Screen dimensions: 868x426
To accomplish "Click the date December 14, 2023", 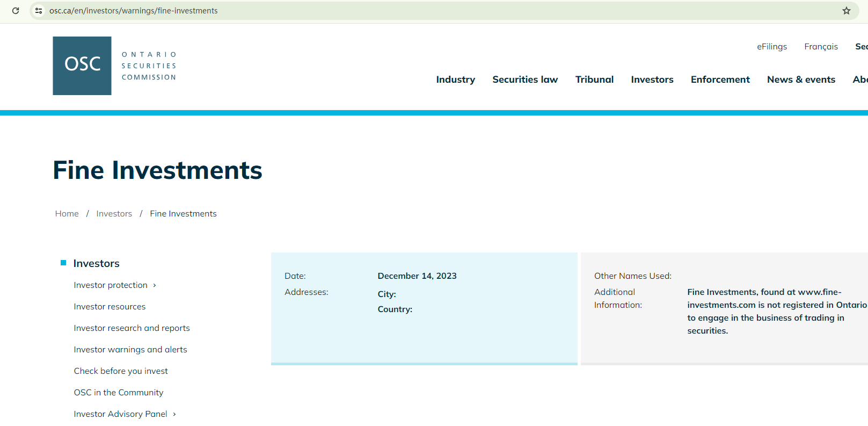I will tap(417, 276).
